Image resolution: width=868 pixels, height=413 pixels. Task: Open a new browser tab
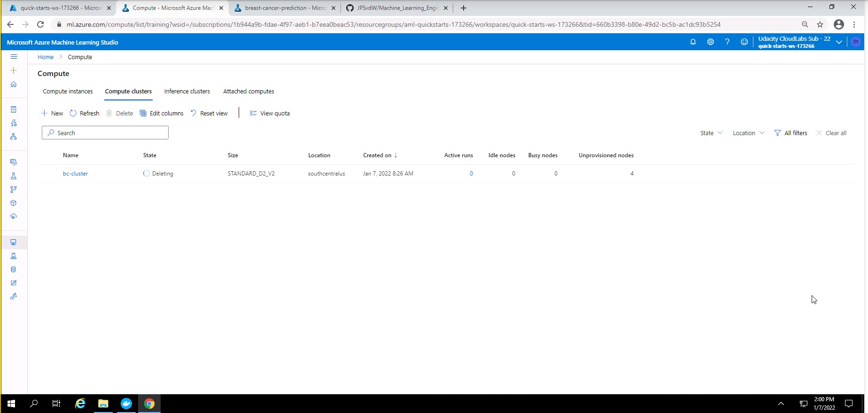click(464, 8)
